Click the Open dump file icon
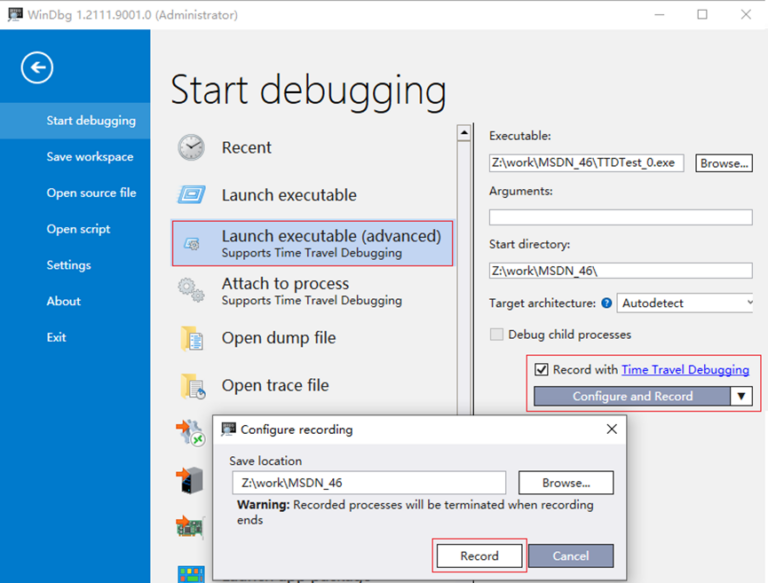This screenshot has height=583, width=768. [x=191, y=339]
